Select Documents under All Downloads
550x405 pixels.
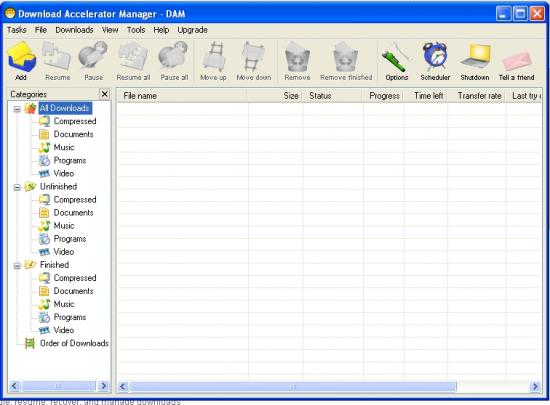coord(73,134)
